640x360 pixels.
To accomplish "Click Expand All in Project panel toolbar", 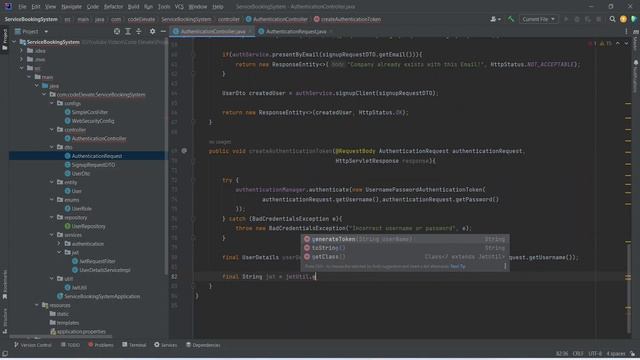I will [128, 31].
